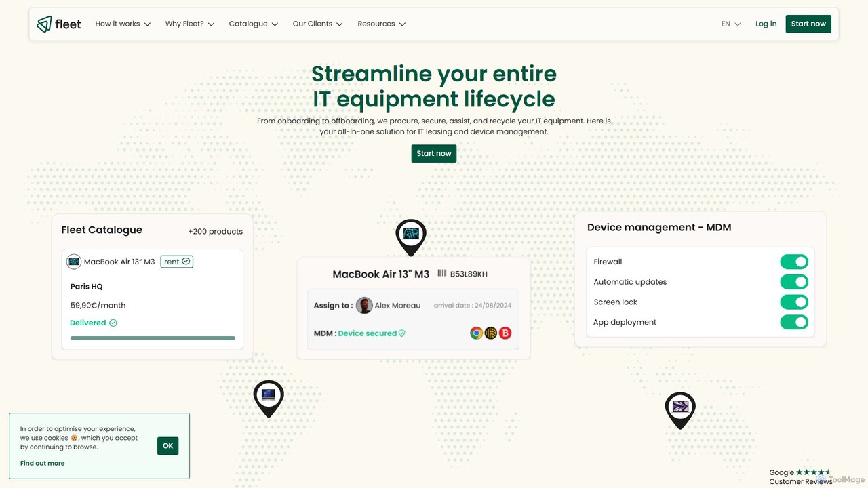Click the map pin above the MacBook card
Viewport: 868px width, 488px height.
tap(410, 237)
